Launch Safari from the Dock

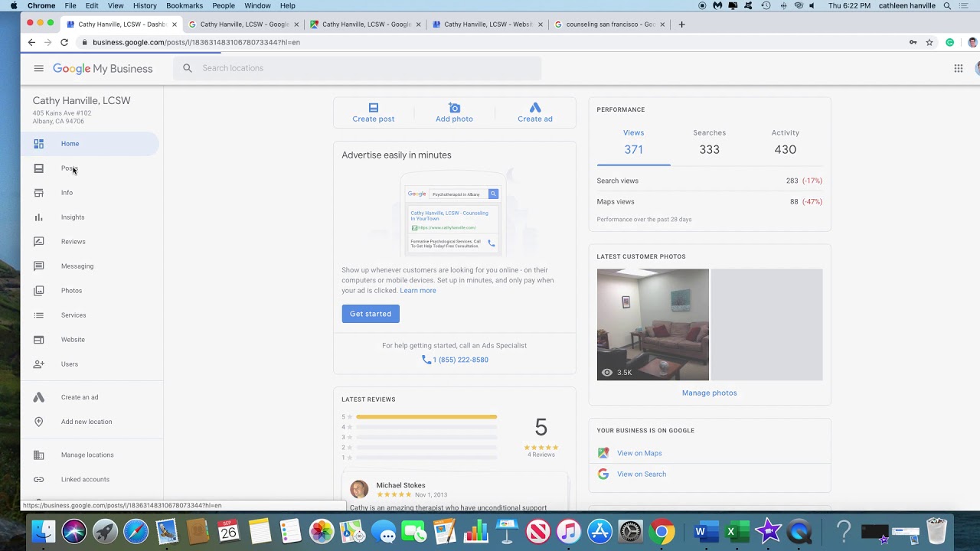click(136, 530)
